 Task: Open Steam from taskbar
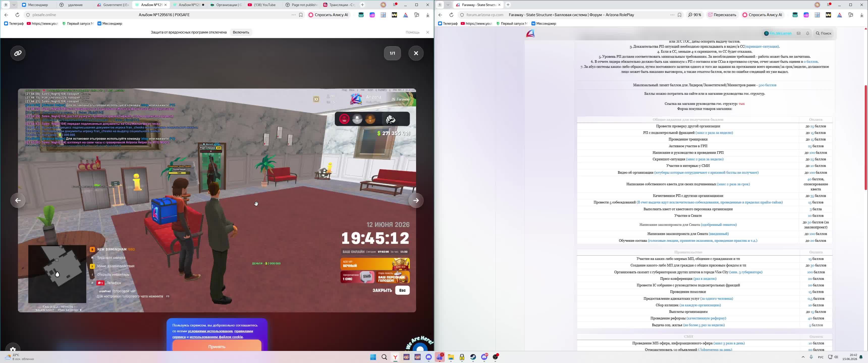tap(473, 357)
